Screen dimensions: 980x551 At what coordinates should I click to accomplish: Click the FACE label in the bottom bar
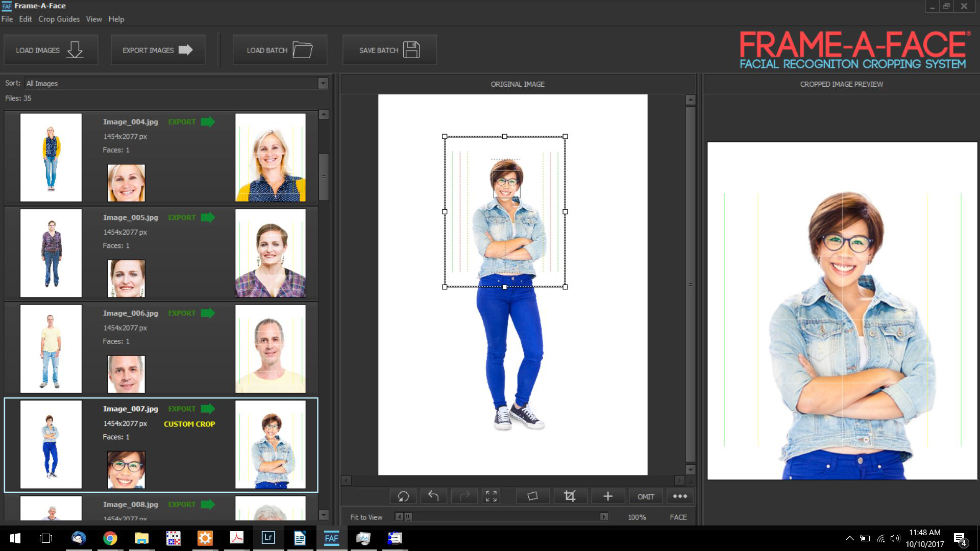678,517
